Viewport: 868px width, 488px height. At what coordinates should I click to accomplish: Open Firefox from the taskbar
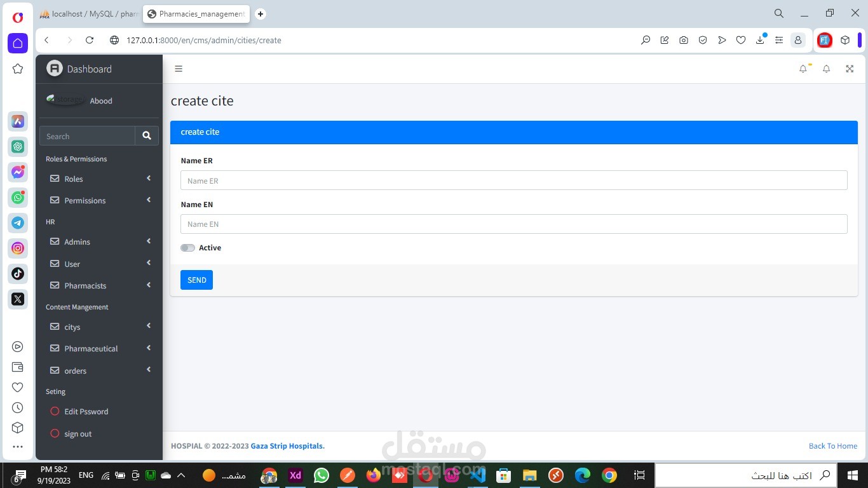coord(374,475)
